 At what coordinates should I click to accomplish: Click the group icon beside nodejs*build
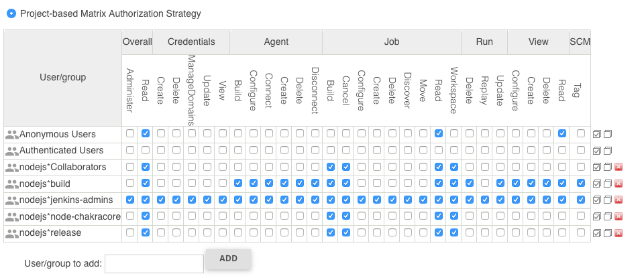click(x=12, y=184)
